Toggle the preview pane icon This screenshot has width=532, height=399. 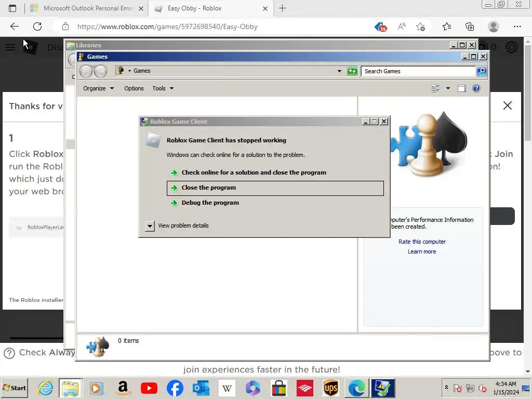[462, 88]
